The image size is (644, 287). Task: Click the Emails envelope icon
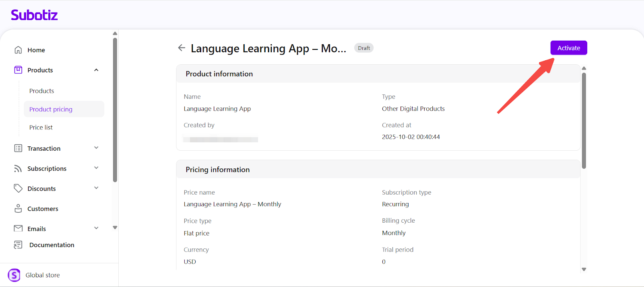tap(18, 228)
